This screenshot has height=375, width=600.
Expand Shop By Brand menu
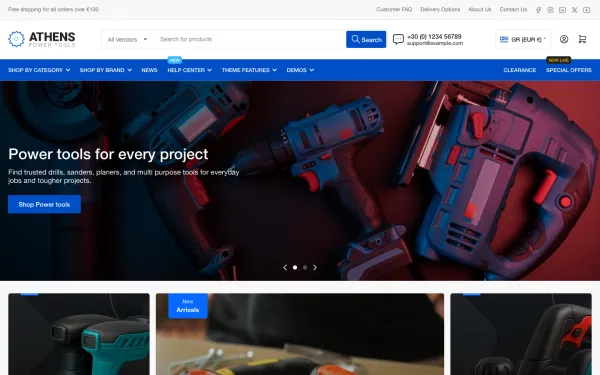(x=106, y=70)
